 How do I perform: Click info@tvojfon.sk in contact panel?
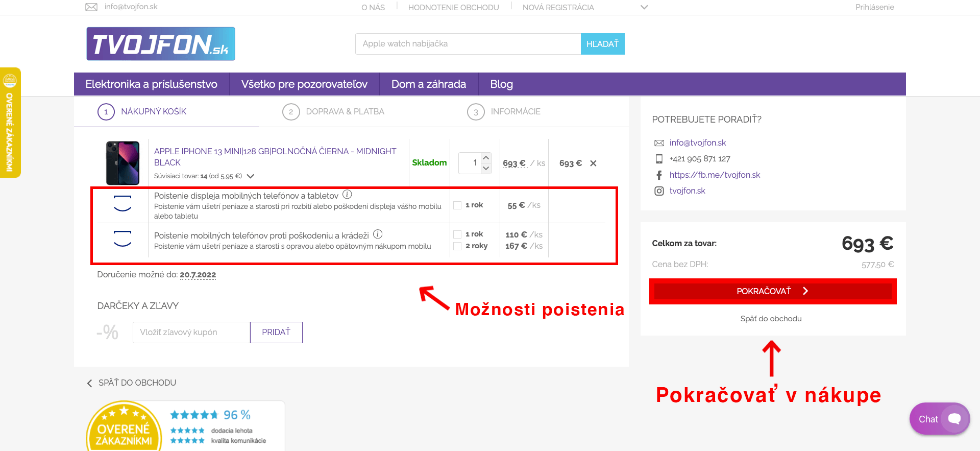698,143
